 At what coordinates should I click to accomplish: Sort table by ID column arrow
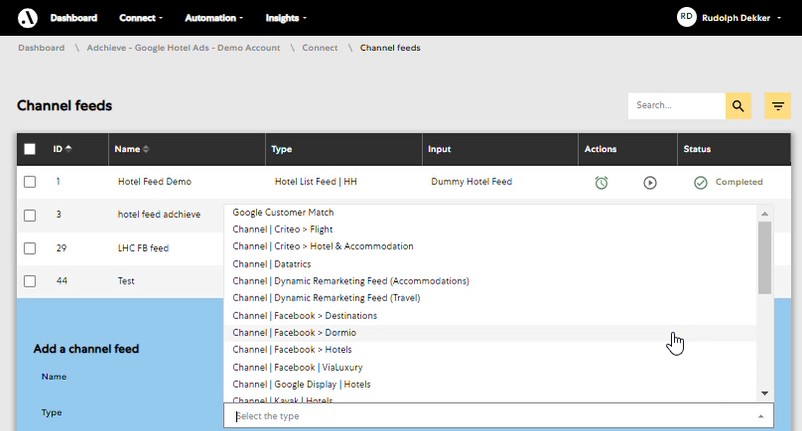[69, 149]
